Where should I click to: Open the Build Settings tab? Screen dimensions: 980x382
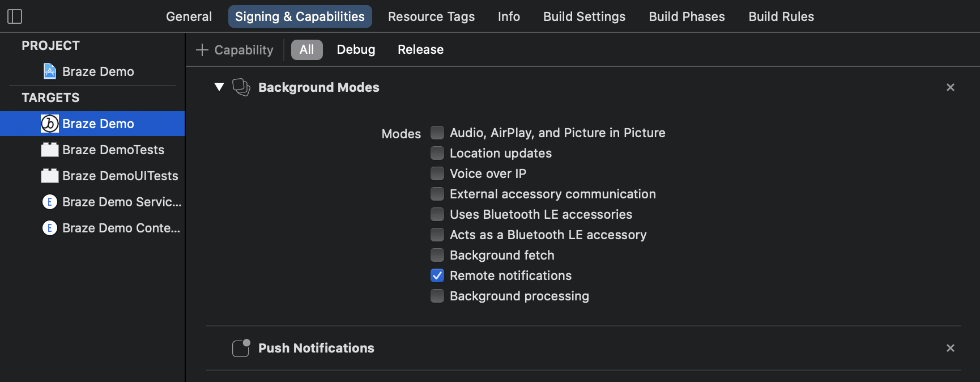pos(584,16)
